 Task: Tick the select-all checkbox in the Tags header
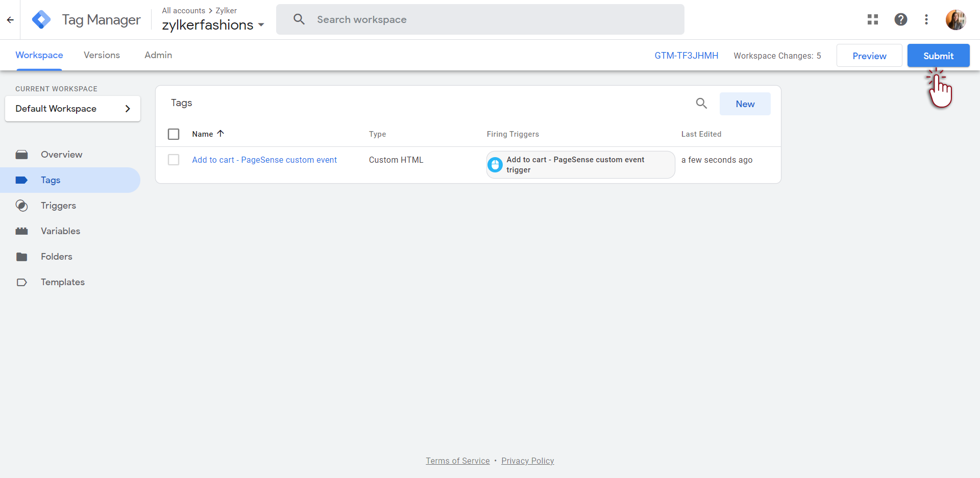174,134
